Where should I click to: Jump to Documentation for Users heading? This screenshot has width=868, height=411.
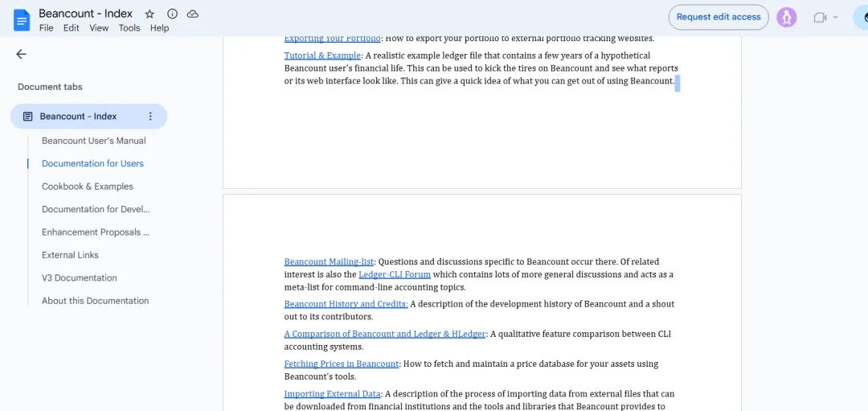tap(92, 163)
